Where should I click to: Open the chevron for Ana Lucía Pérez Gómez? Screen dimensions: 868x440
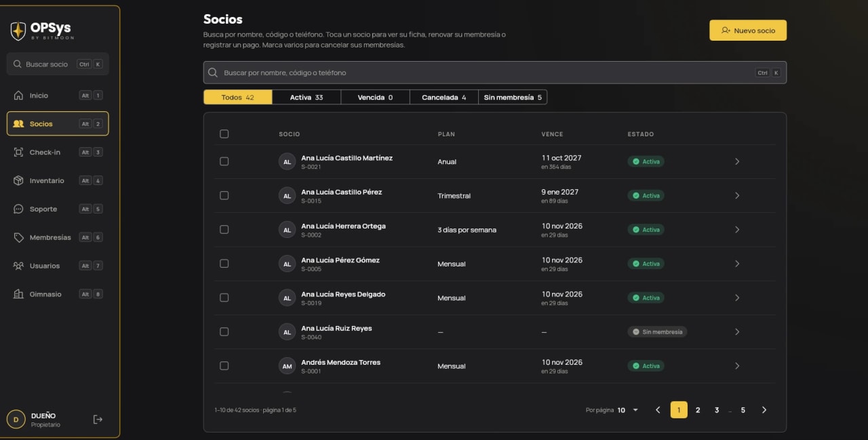tap(737, 264)
